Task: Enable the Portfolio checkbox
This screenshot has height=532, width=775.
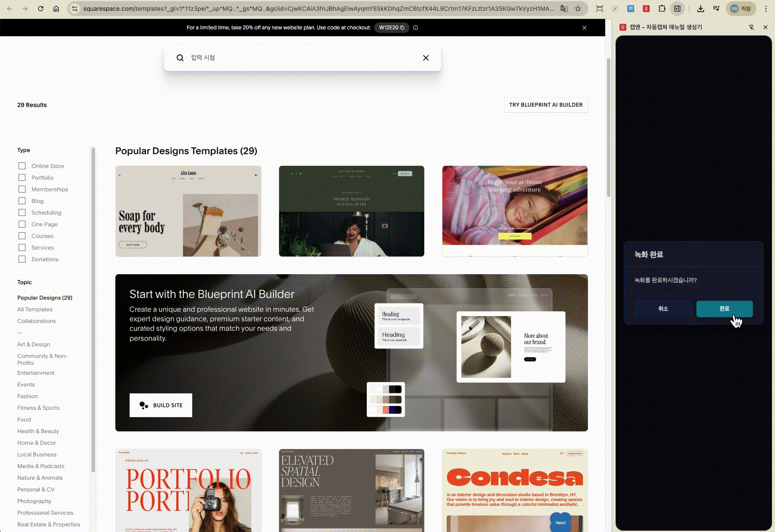Action: pos(22,177)
